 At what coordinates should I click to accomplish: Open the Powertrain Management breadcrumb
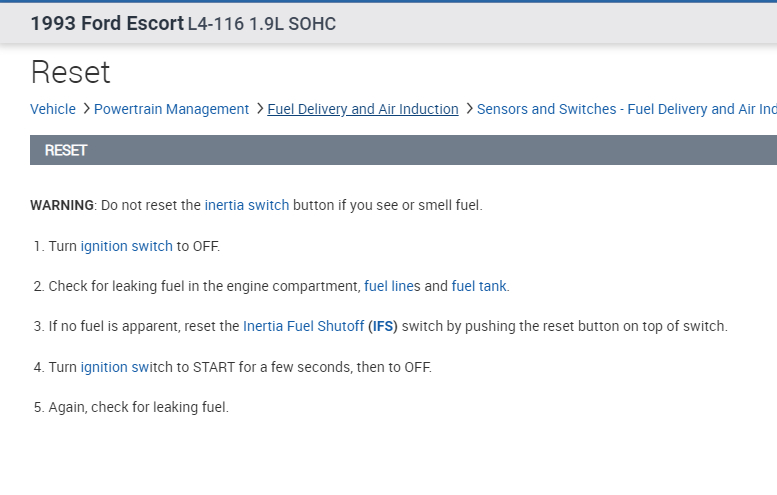click(x=171, y=109)
